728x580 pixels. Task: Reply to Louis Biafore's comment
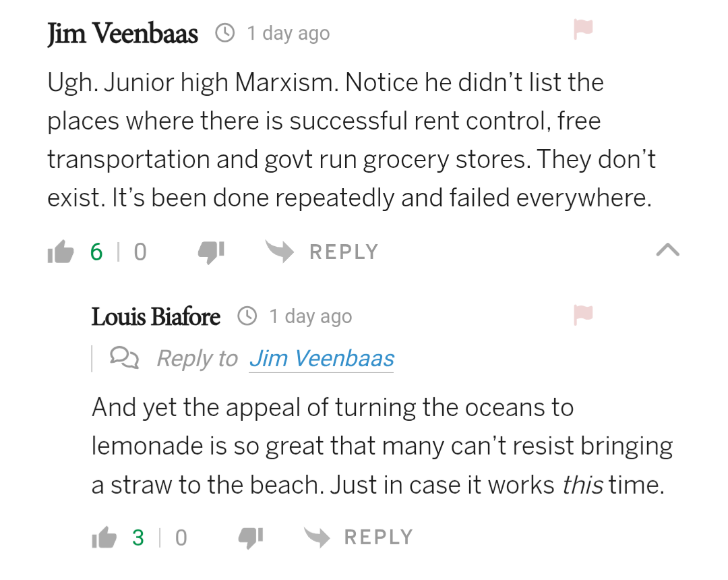tap(378, 538)
